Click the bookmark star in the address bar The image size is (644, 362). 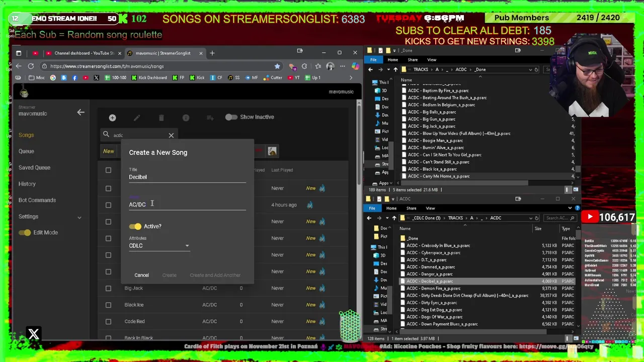pyautogui.click(x=277, y=66)
